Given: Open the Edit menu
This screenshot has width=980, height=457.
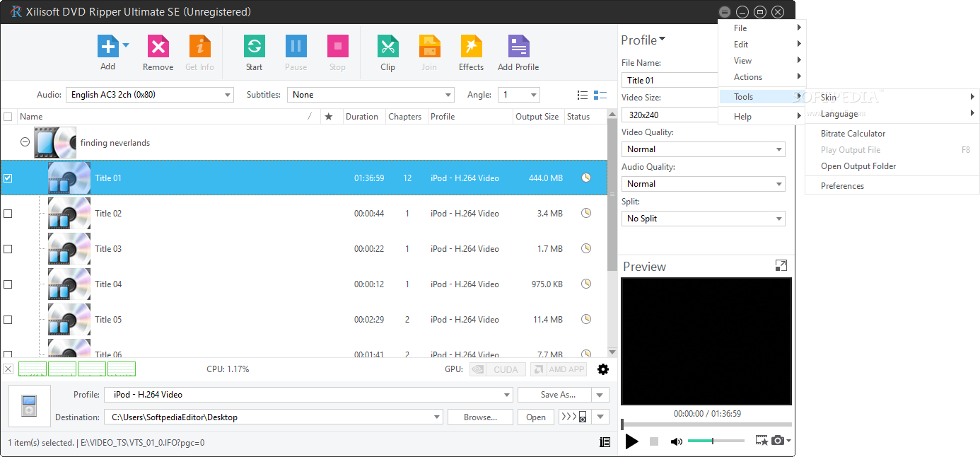Looking at the screenshot, I should click(762, 45).
